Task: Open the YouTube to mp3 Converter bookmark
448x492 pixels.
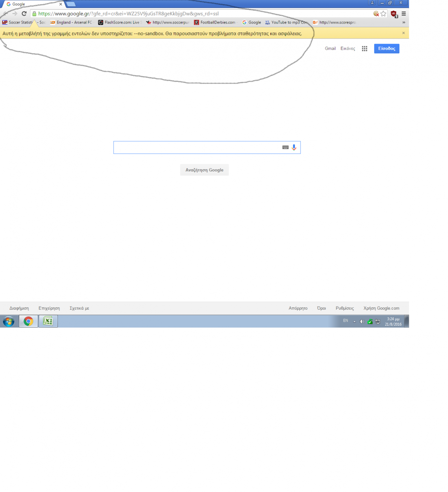Action: tap(286, 22)
